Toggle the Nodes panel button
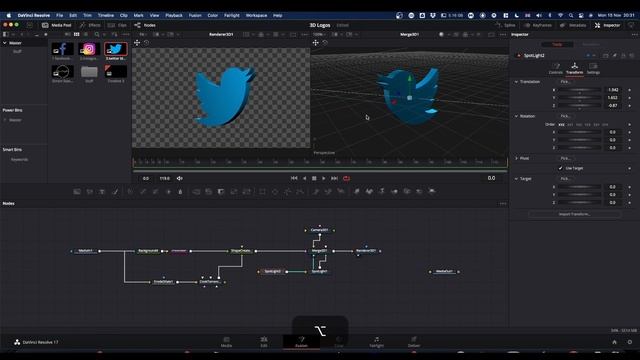The height and width of the screenshot is (360, 640). coord(145,25)
